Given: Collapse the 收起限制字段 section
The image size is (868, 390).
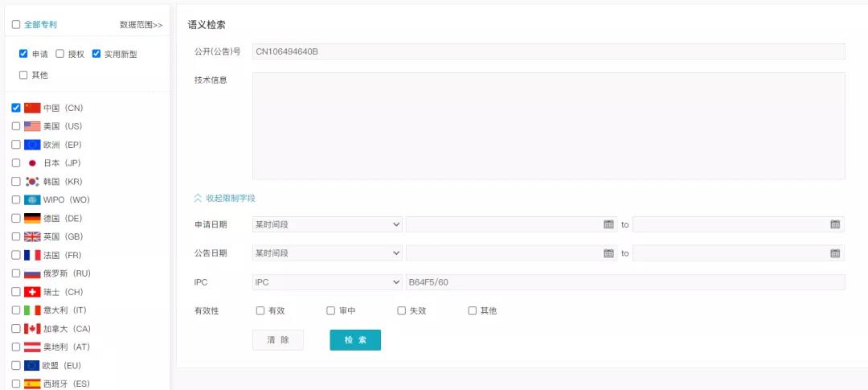Looking at the screenshot, I should 224,198.
